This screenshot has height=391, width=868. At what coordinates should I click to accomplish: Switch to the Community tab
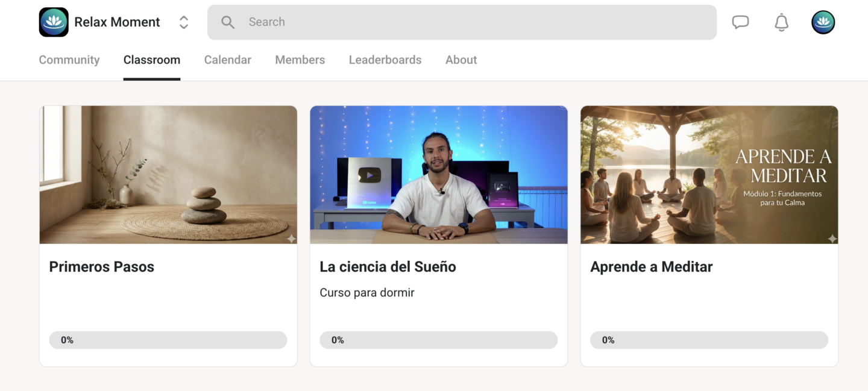pyautogui.click(x=69, y=60)
